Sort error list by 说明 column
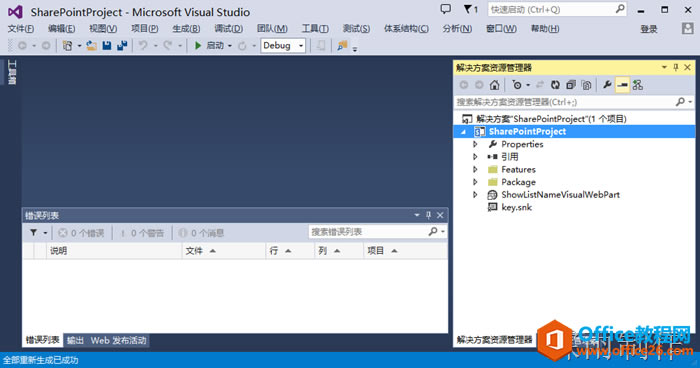Image resolution: width=700 pixels, height=368 pixels. click(x=114, y=251)
